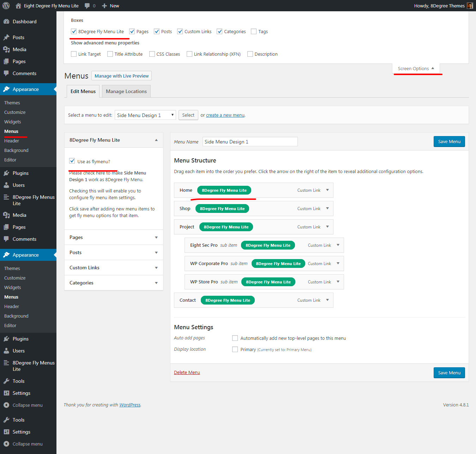Expand the WP Store Pro sub item arrow

(338, 282)
